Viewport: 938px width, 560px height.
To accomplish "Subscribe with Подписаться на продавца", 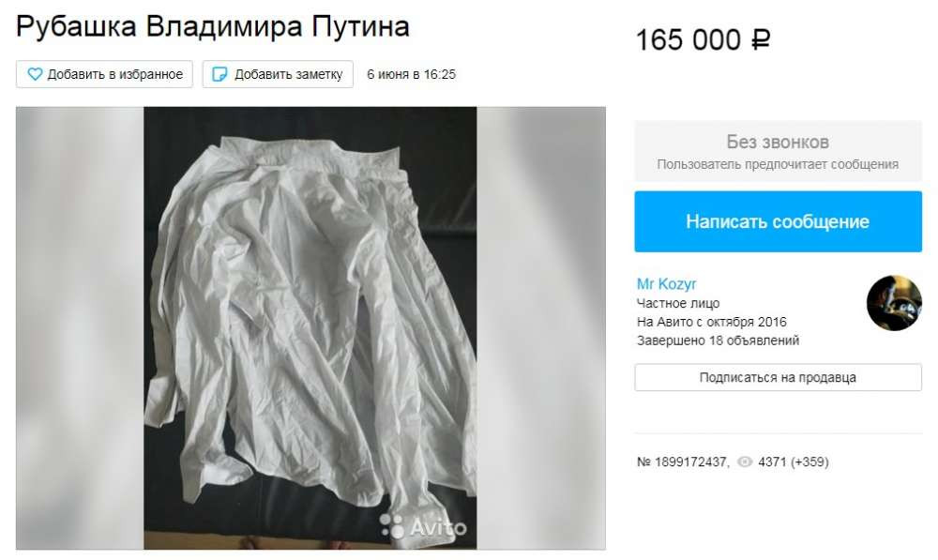I will pos(778,377).
